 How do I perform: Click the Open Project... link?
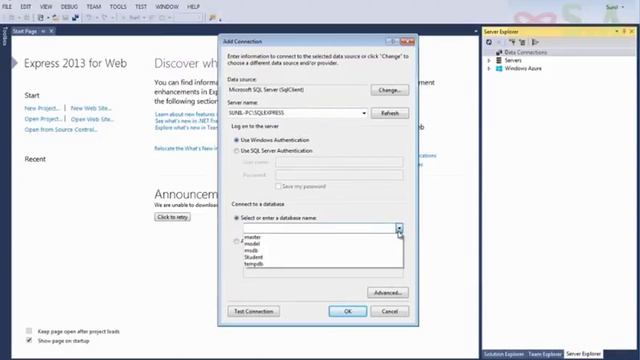click(x=43, y=119)
